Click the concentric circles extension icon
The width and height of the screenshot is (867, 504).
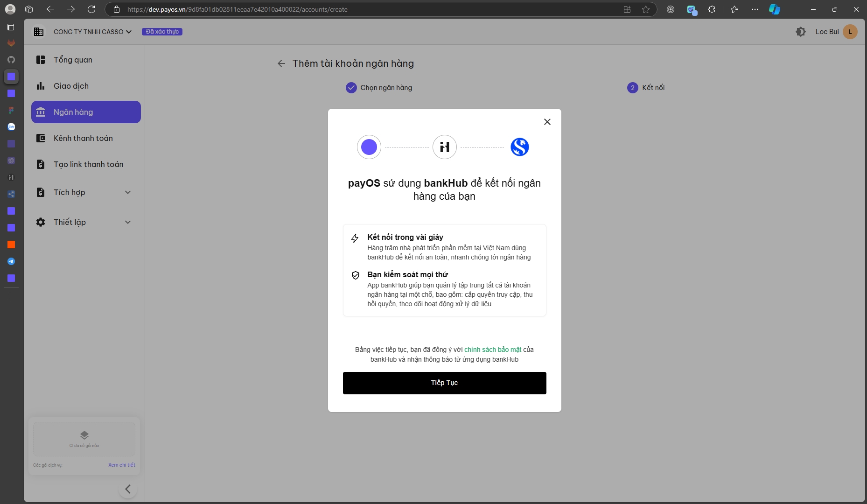tap(671, 9)
